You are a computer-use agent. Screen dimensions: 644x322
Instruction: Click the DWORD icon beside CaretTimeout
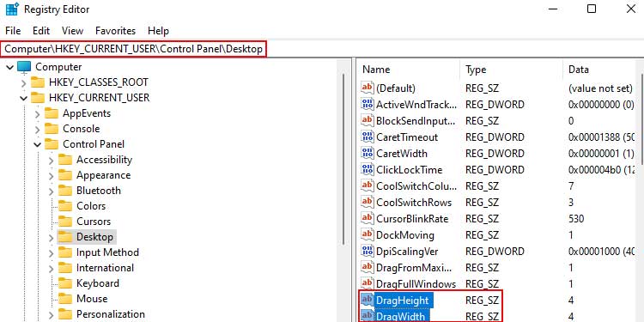tap(368, 137)
